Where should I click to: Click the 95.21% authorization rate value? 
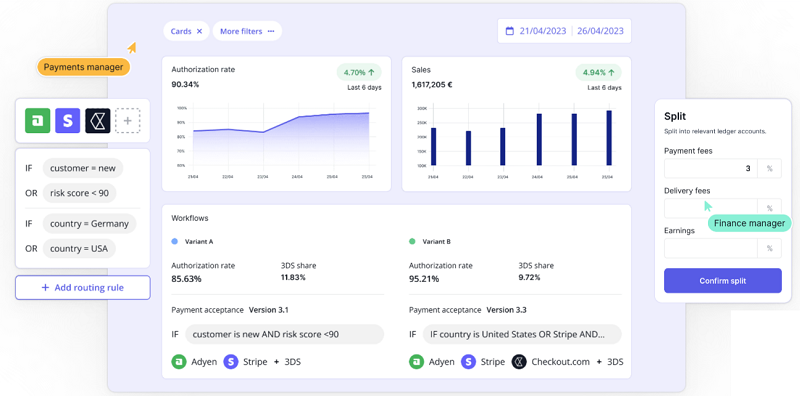tap(423, 279)
